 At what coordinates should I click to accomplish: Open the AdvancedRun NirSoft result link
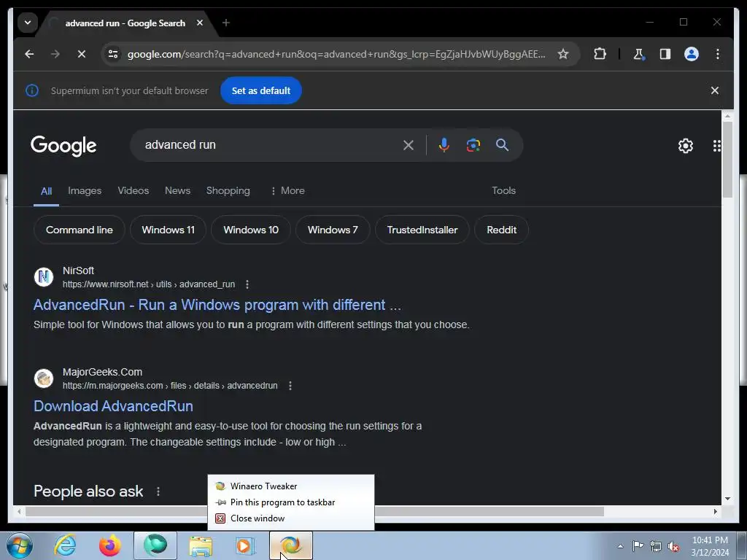(x=217, y=305)
